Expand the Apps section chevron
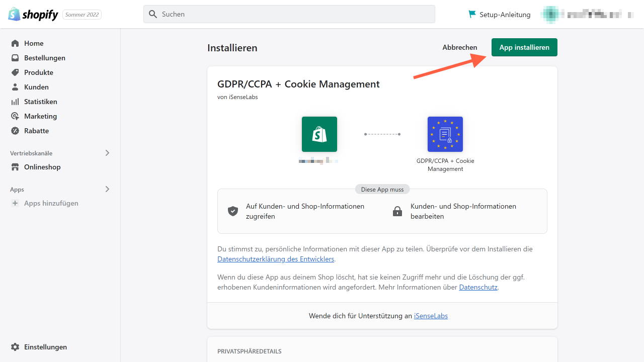The image size is (644, 362). point(107,189)
